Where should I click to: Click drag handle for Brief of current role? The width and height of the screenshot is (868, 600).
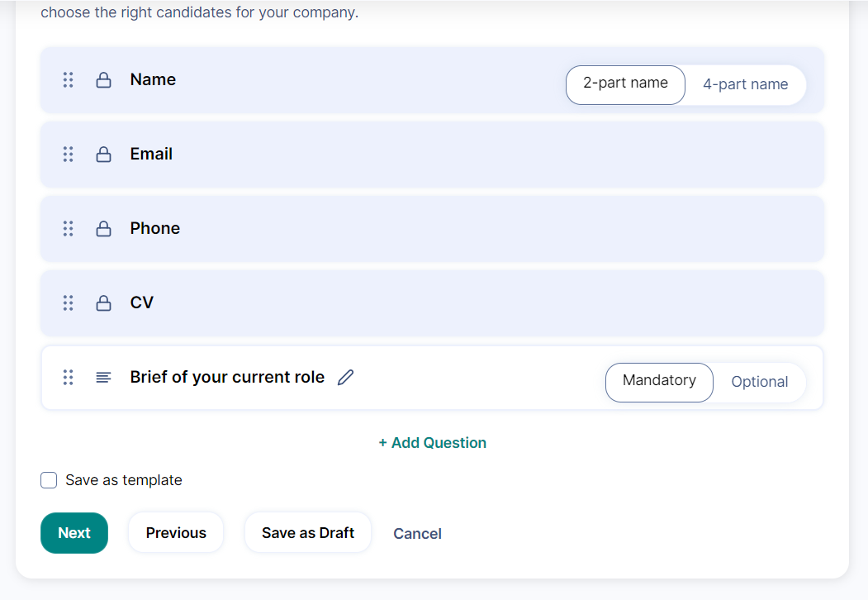point(69,378)
